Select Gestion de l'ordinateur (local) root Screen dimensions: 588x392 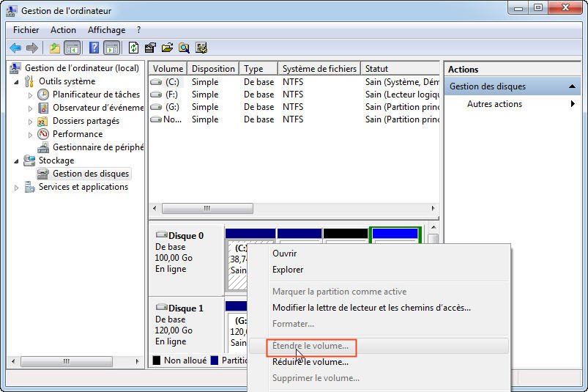coord(82,68)
